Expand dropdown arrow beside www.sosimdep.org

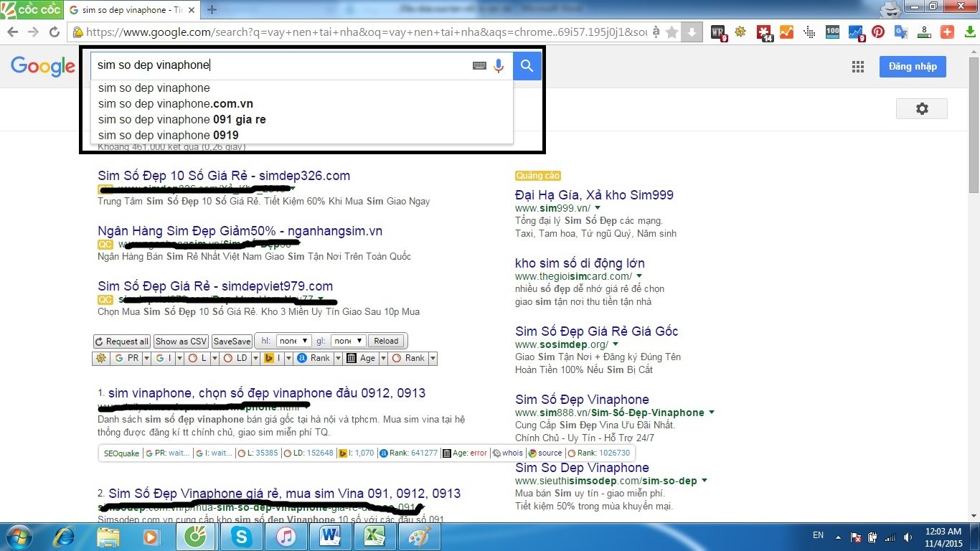[616, 344]
